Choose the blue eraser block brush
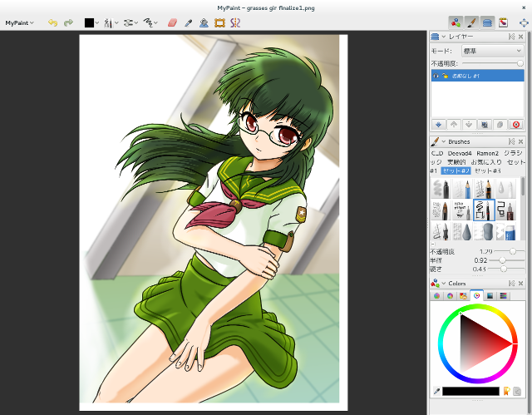Screen dimensions: 532x415 point(505,231)
